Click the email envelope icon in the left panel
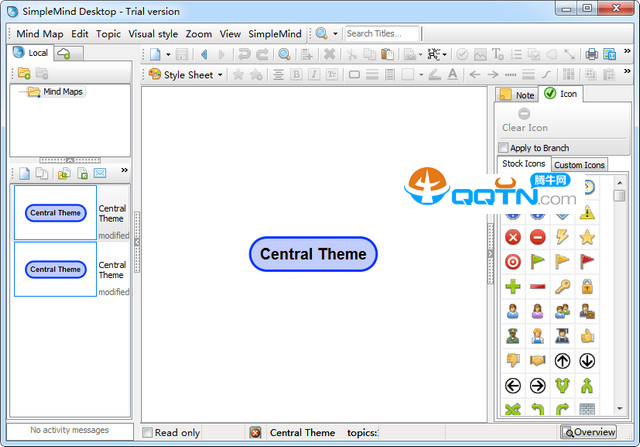 coord(100,173)
